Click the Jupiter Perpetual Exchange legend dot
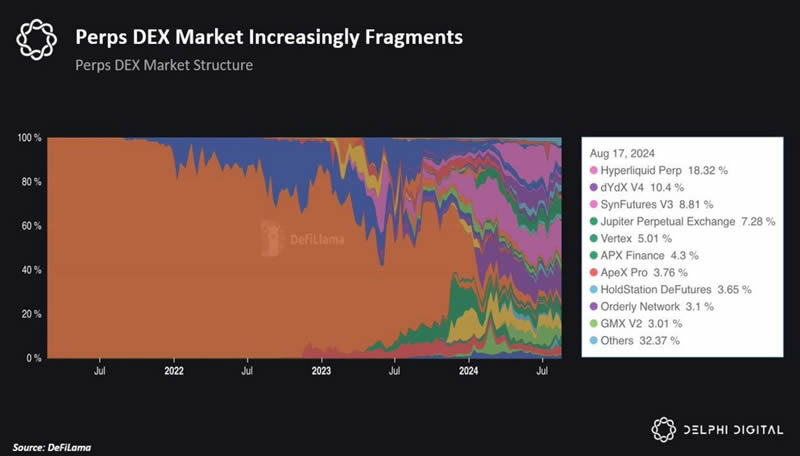Image resolution: width=800 pixels, height=456 pixels. [x=593, y=221]
